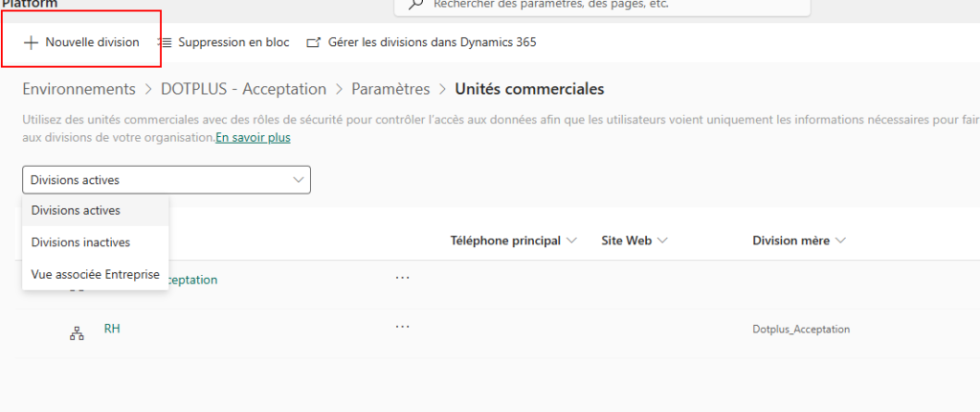
Task: Return to Paramètres via the breadcrumb
Action: tap(390, 89)
